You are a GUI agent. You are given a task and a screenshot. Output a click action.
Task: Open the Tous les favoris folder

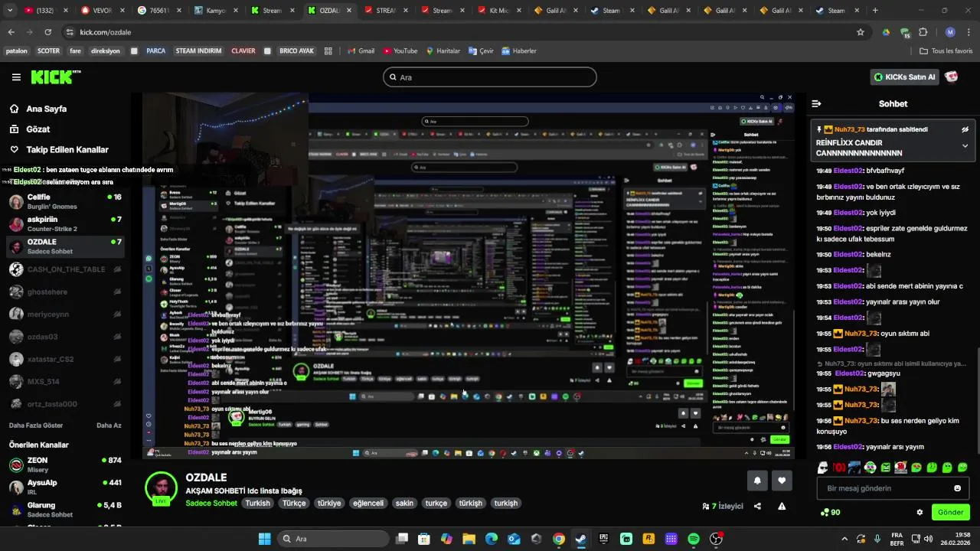click(x=946, y=51)
